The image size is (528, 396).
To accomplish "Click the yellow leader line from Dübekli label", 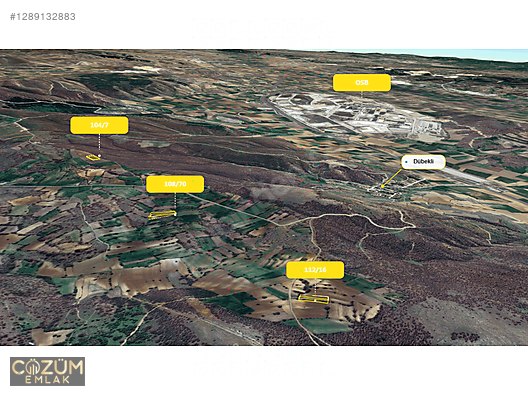I will (392, 177).
